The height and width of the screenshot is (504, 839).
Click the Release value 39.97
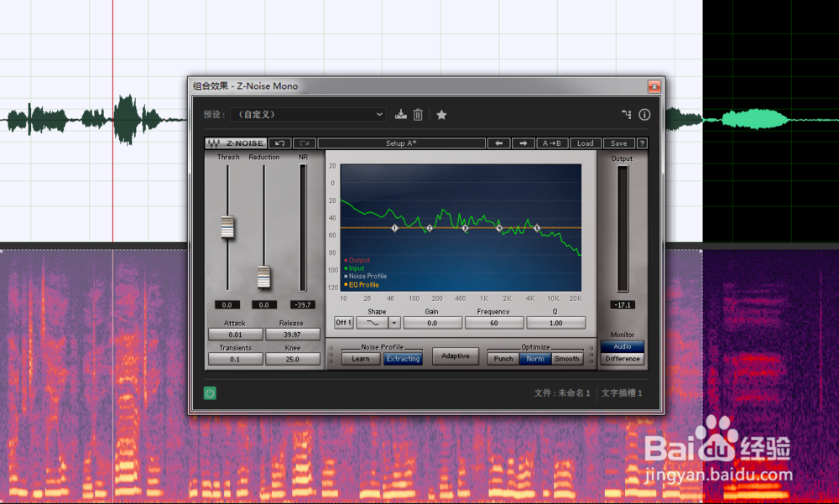coord(292,335)
